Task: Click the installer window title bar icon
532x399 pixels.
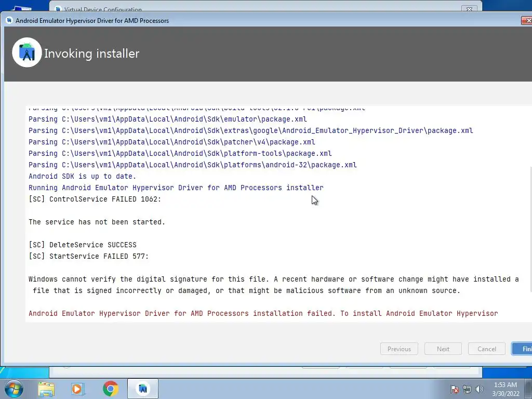Action: pyautogui.click(x=9, y=20)
